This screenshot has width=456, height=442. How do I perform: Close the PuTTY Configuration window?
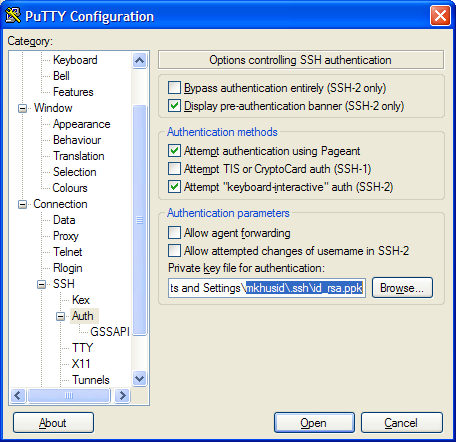(x=440, y=16)
